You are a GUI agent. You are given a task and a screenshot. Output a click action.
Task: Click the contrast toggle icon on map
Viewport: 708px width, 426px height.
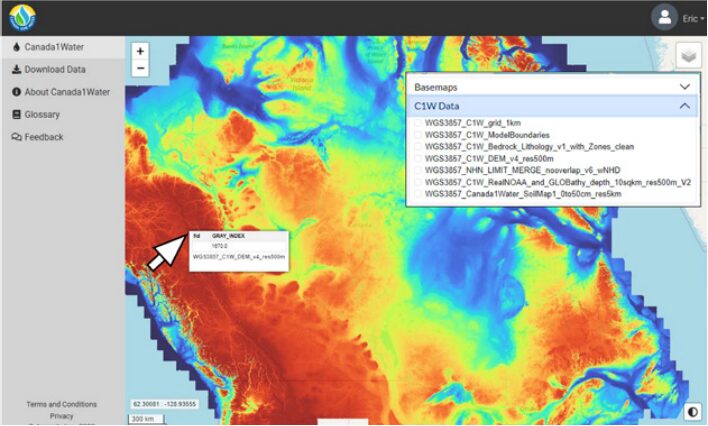pos(692,412)
